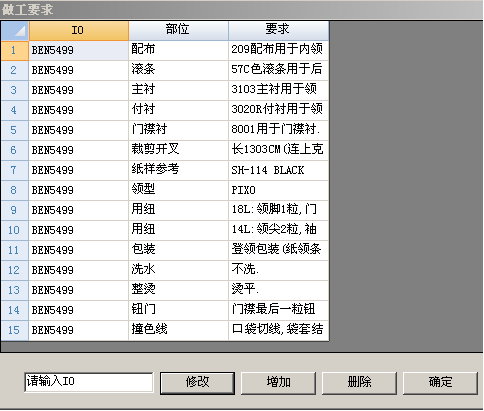Click the 增加 button
This screenshot has height=411, width=484.
(278, 383)
